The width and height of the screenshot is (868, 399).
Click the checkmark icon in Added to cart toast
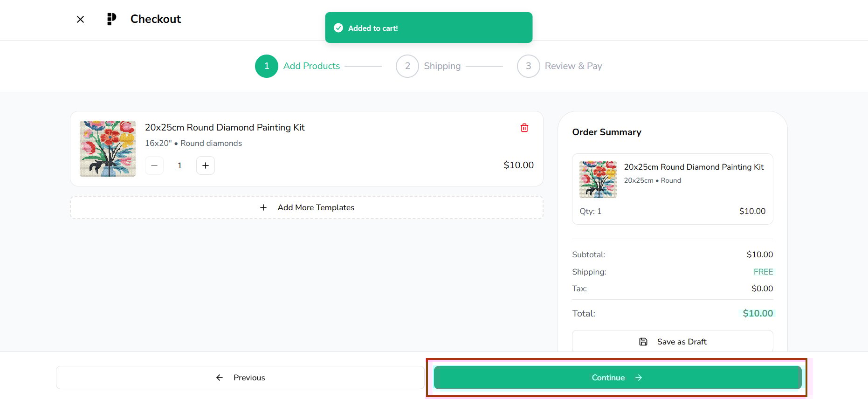(x=338, y=28)
